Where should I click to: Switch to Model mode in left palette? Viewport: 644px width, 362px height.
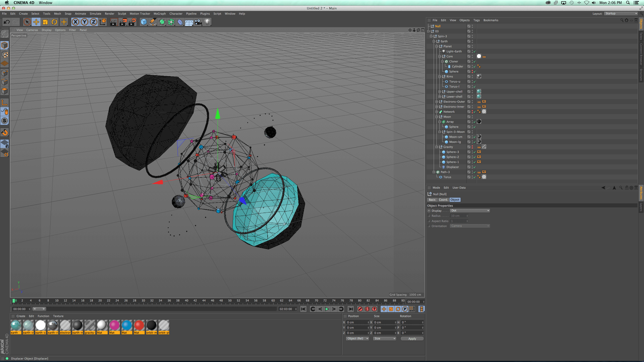pyautogui.click(x=5, y=46)
